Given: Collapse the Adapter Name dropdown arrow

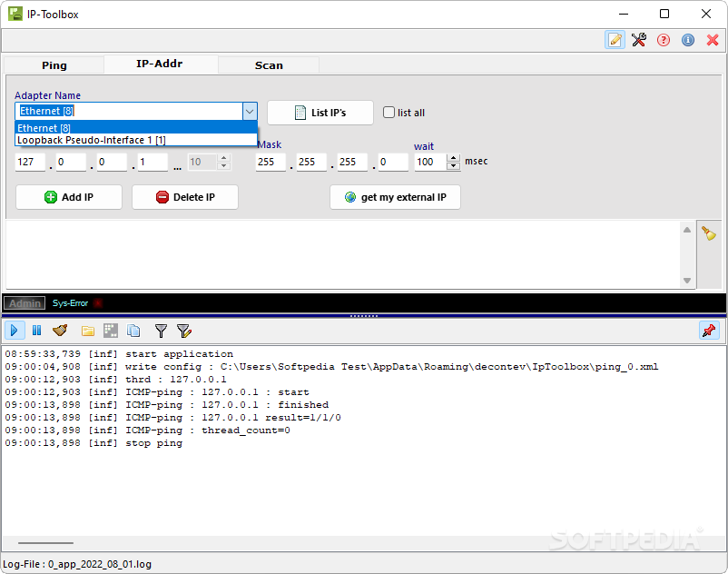Looking at the screenshot, I should [x=250, y=112].
